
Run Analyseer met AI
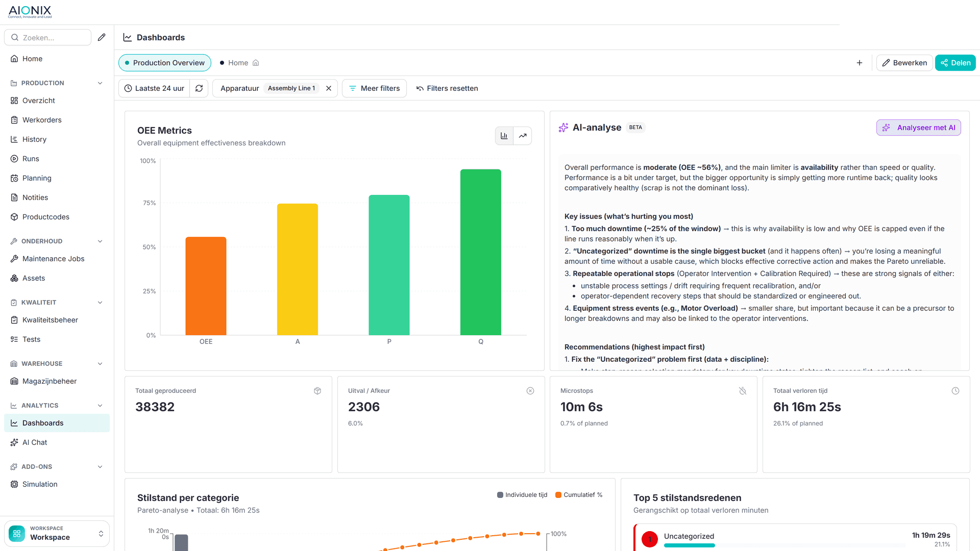[x=919, y=128]
